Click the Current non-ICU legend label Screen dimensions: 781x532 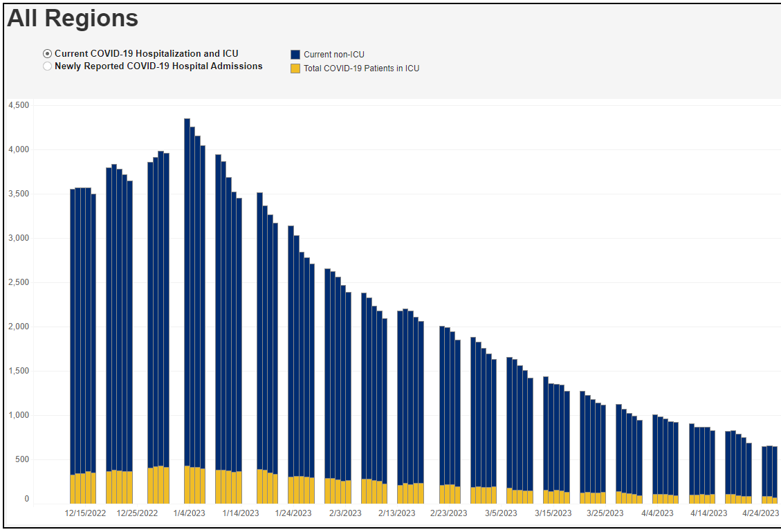333,55
